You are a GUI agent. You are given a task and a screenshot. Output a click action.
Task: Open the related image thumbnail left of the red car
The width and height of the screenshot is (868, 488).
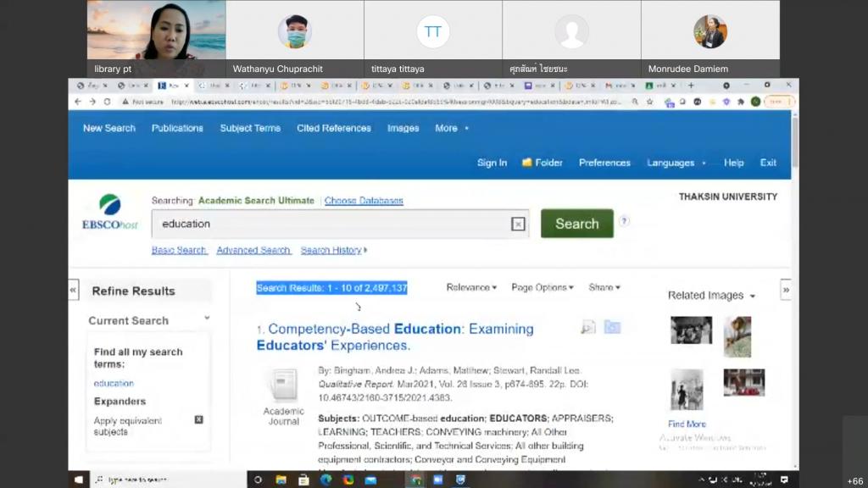[x=687, y=390]
